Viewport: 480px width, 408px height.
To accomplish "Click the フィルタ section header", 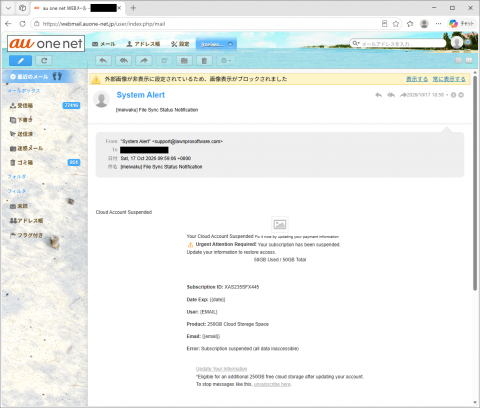I will coord(17,191).
